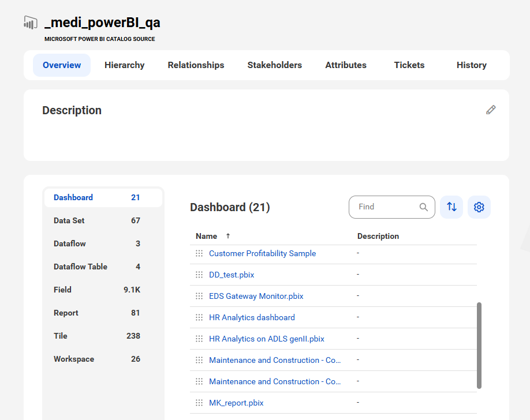Switch to the Overview tab
Image resolution: width=530 pixels, height=420 pixels.
62,65
